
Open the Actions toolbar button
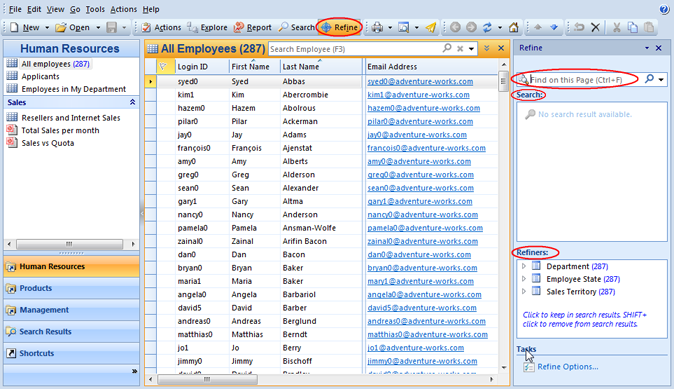[162, 28]
